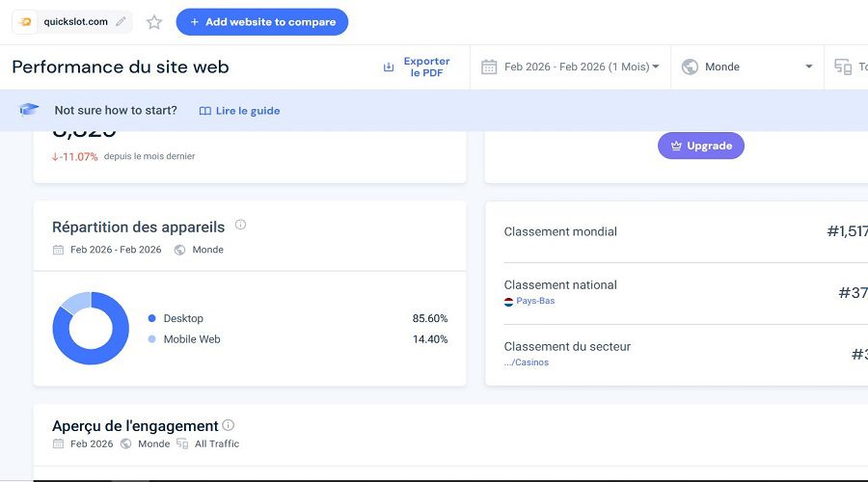The width and height of the screenshot is (868, 482).
Task: Click the device distribution donut chart
Action: point(91,328)
